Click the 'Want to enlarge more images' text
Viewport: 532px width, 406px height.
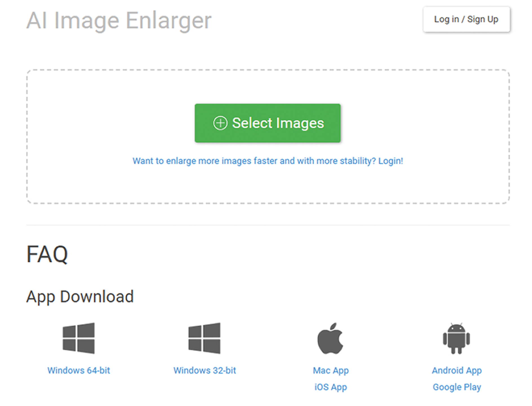(253, 161)
